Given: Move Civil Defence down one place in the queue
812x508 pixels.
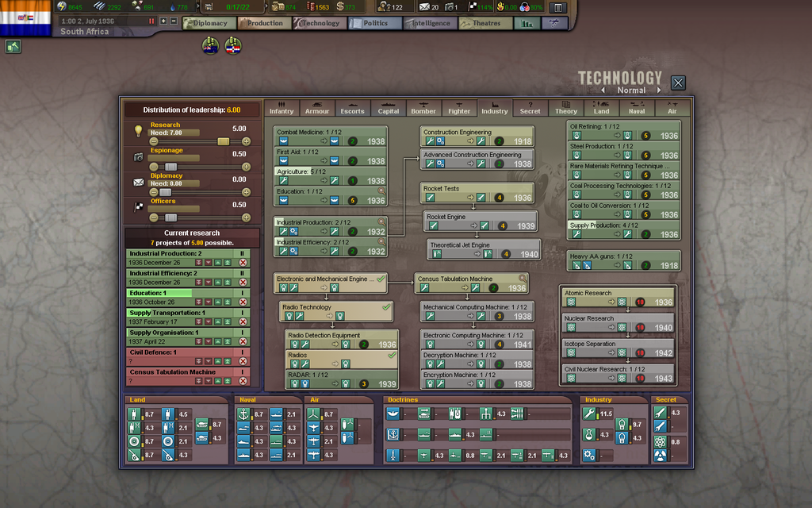Looking at the screenshot, I should (x=209, y=361).
